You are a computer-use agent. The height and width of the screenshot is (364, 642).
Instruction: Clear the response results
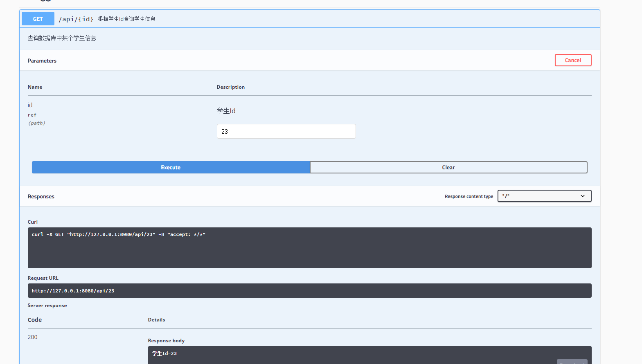tap(448, 167)
